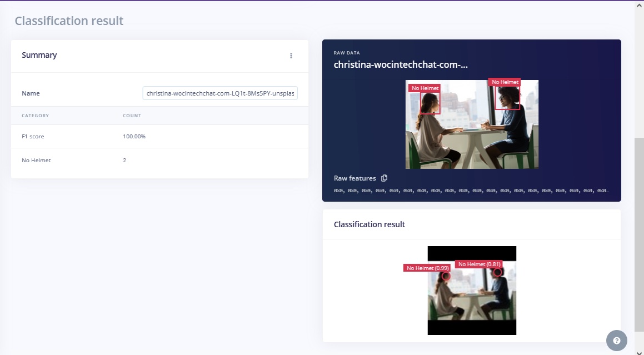Select the No Helmet count row

[159, 161]
